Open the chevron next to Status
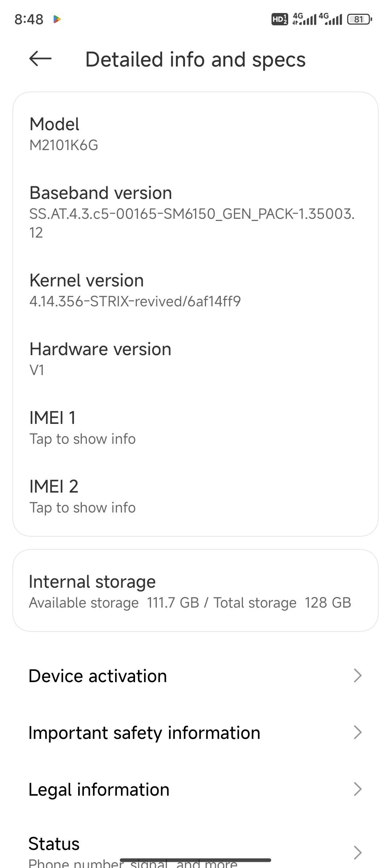391x868 pixels. 358,852
